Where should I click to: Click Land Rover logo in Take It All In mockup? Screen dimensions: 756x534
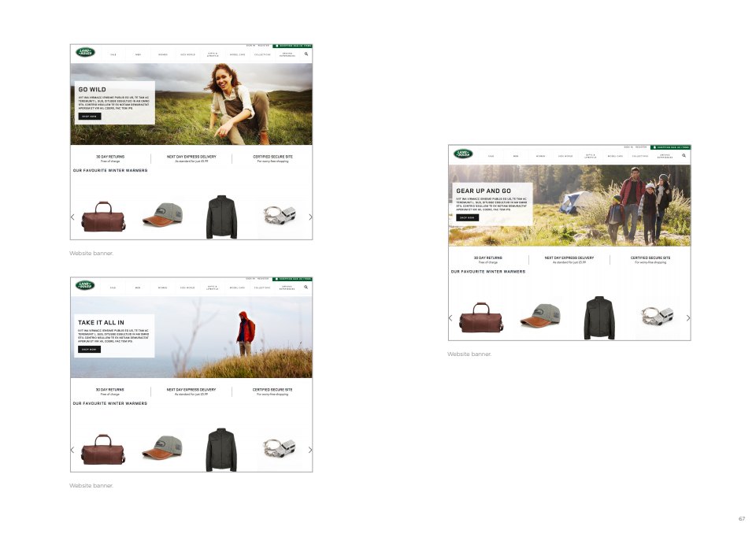(x=85, y=285)
